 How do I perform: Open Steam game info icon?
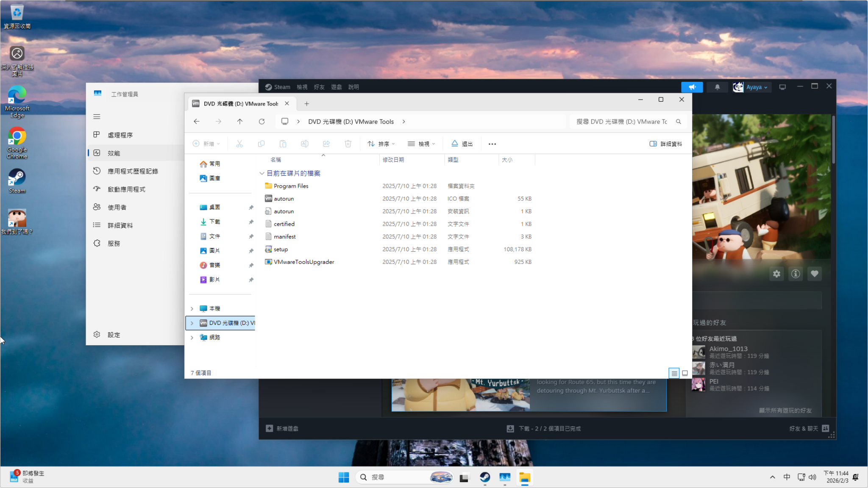[x=796, y=274]
